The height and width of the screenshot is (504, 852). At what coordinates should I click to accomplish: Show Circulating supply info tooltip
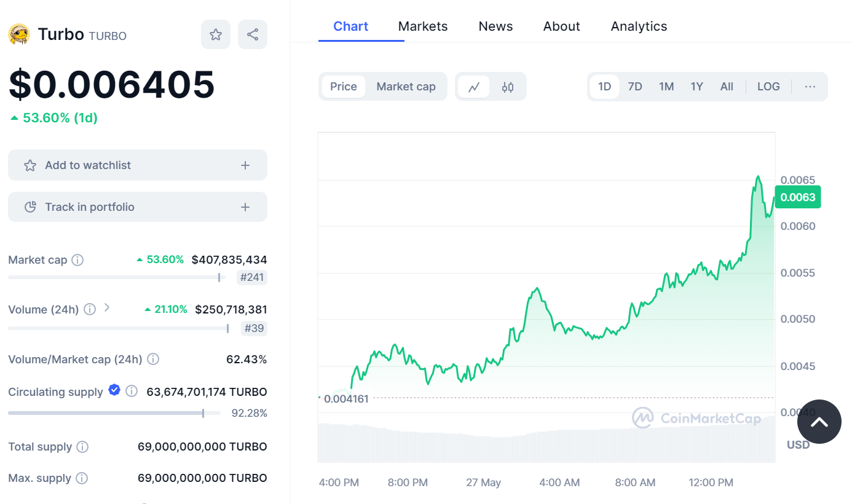point(132,391)
